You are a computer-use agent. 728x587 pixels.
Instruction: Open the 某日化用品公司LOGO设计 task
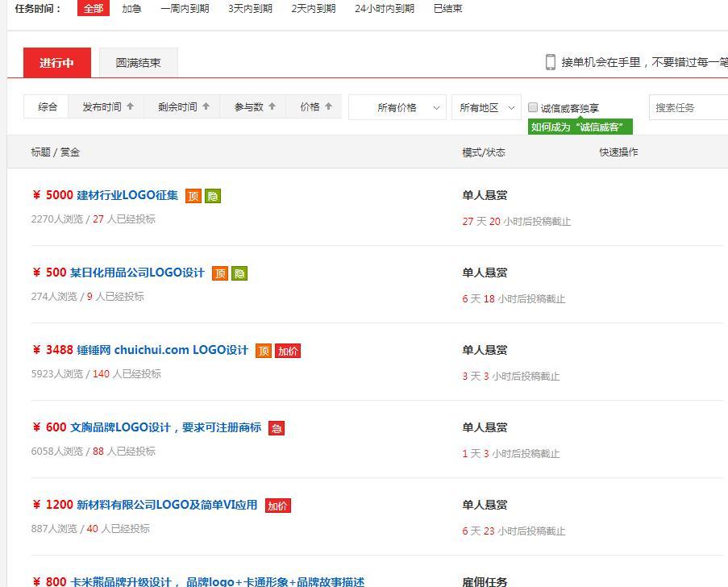(137, 273)
